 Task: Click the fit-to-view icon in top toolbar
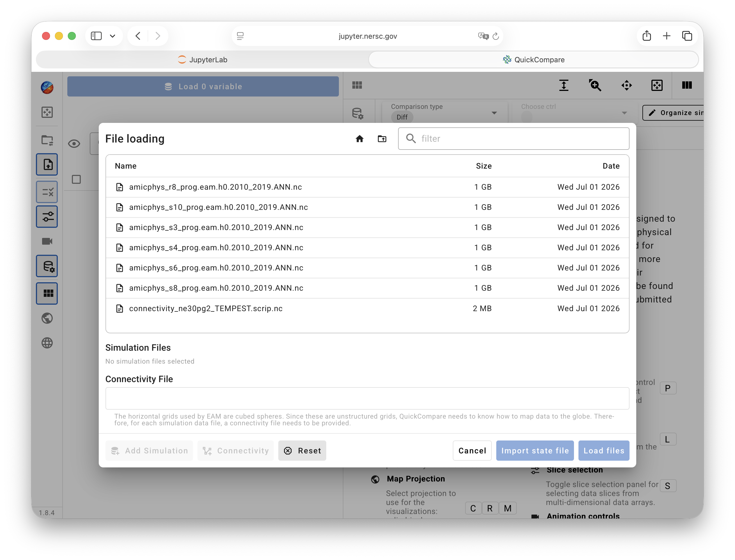pyautogui.click(x=657, y=85)
